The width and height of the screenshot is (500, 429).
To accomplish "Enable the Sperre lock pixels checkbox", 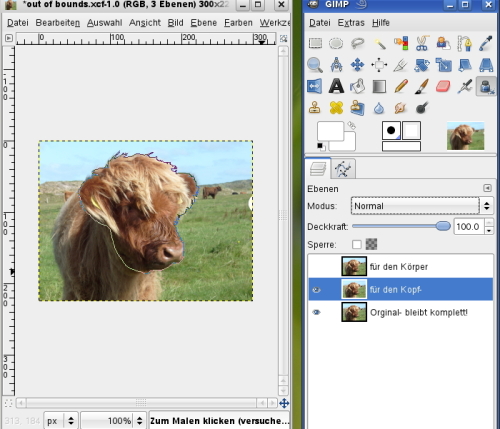I will (x=357, y=244).
